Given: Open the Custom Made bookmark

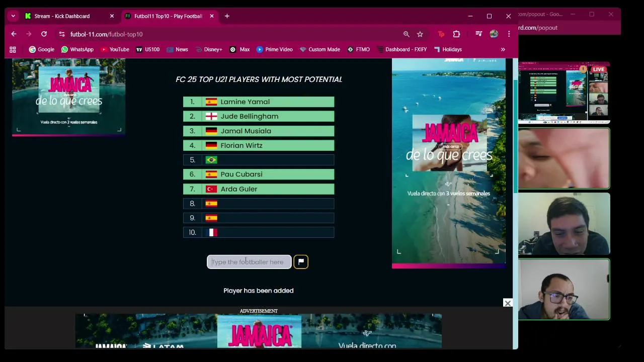Looking at the screenshot, I should (319, 49).
